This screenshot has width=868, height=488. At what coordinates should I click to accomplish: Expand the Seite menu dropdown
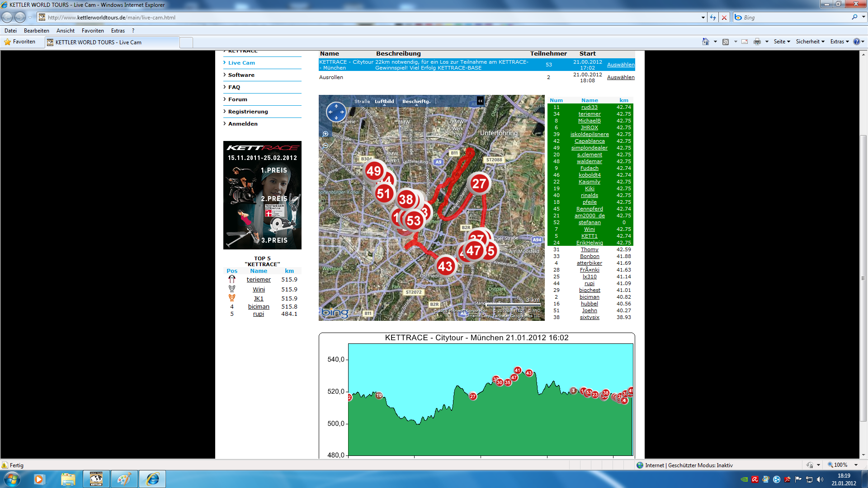point(782,42)
